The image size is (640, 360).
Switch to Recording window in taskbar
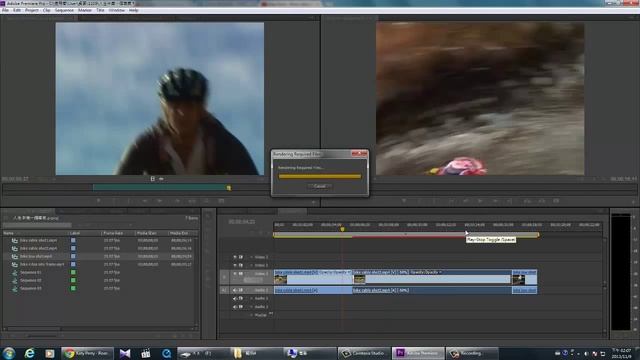472,353
